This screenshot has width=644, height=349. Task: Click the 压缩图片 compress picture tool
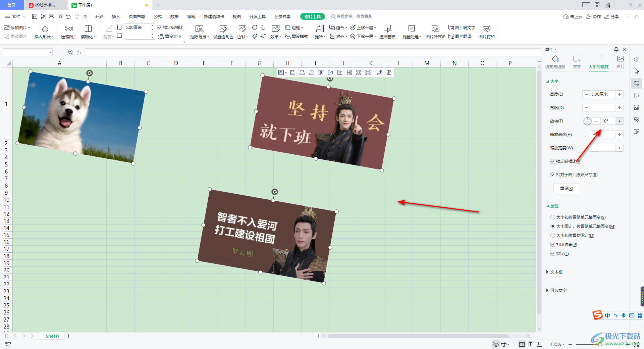point(69,32)
